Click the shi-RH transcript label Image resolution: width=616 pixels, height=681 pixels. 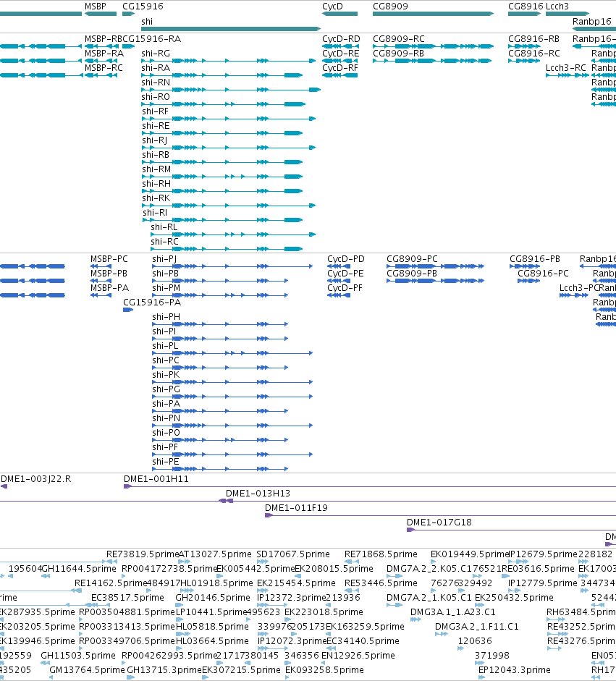(x=156, y=184)
